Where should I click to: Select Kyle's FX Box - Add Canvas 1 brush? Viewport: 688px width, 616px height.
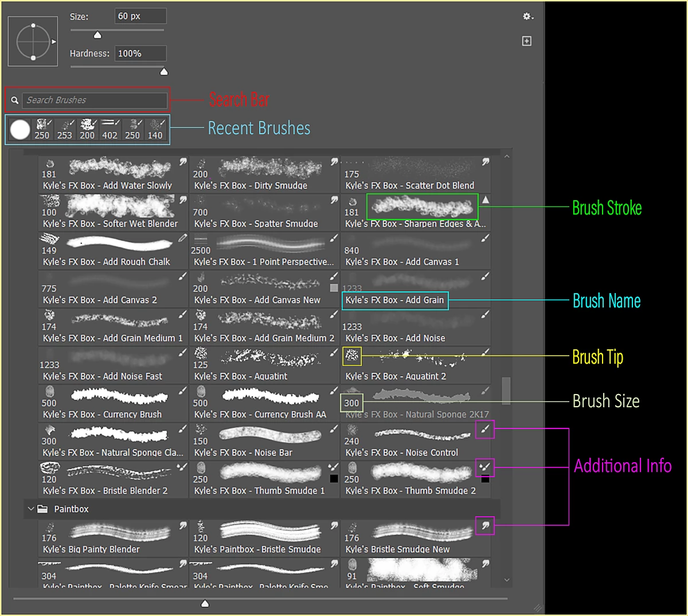416,251
